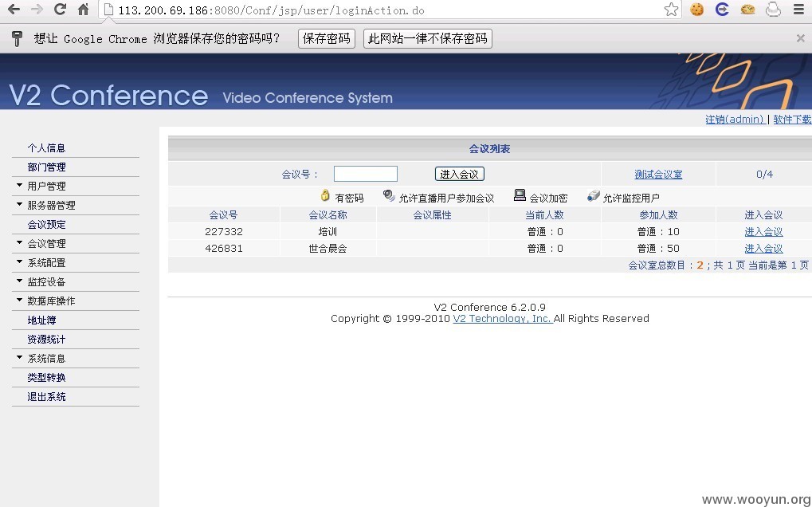Expand the 监控设备 menu arrow
This screenshot has width=812, height=507.
click(20, 281)
